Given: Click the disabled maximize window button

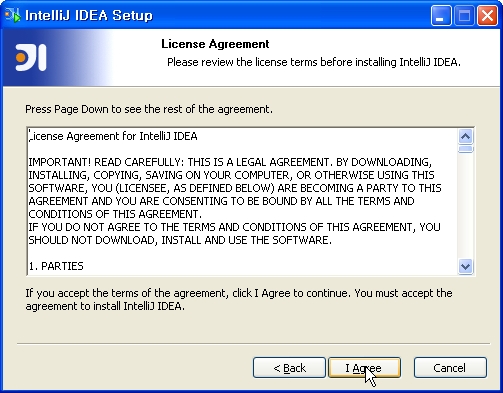Looking at the screenshot, I should pos(464,15).
